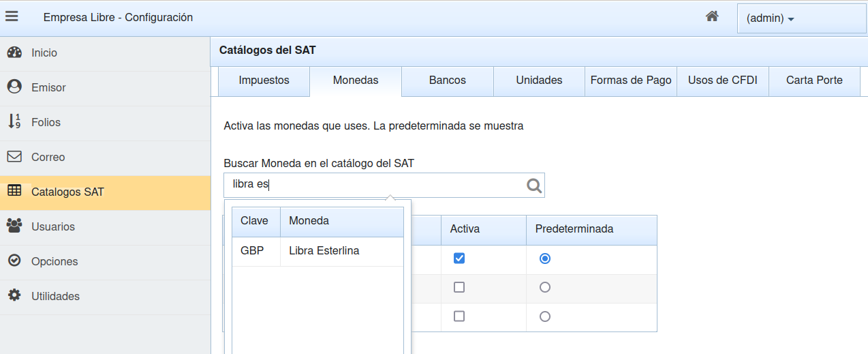This screenshot has height=354, width=868.
Task: Uncheck the checked Activa checkbox
Action: [459, 259]
